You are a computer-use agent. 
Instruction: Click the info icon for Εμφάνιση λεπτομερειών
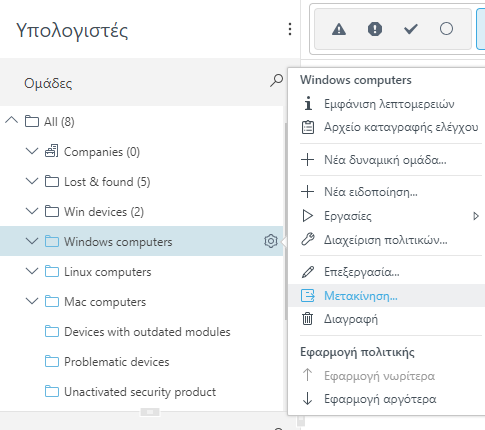308,103
